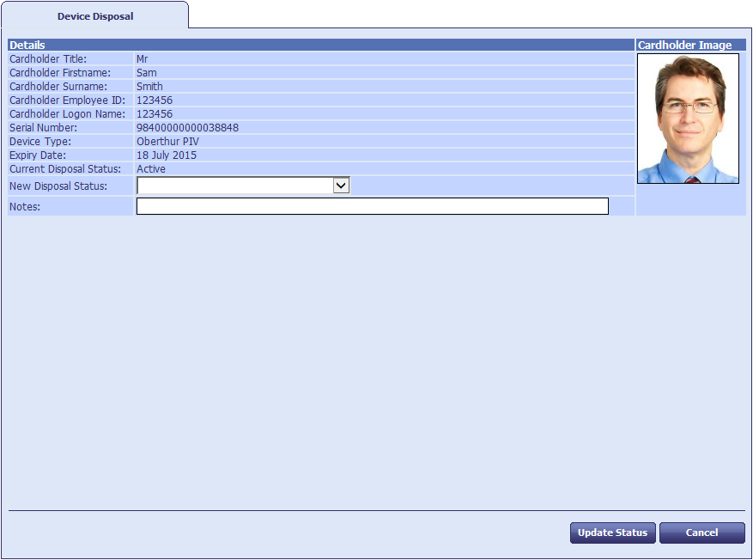The image size is (753, 560).
Task: Select the serial number value 98400000000038848
Action: coord(187,128)
